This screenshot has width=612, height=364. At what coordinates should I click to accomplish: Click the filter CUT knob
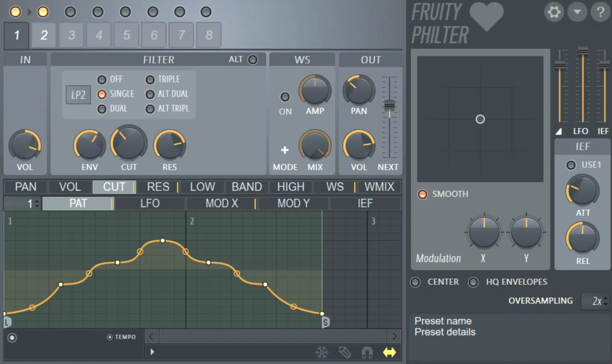pos(129,143)
